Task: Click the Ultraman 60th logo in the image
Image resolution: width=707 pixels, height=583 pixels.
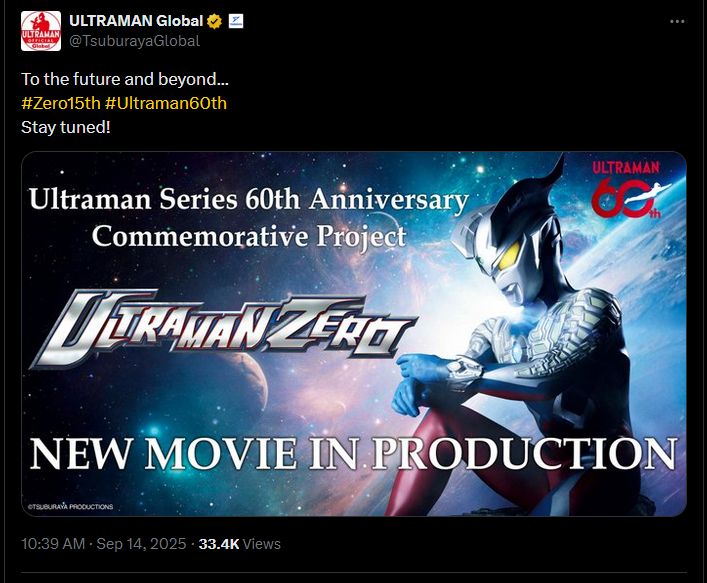Action: [629, 189]
